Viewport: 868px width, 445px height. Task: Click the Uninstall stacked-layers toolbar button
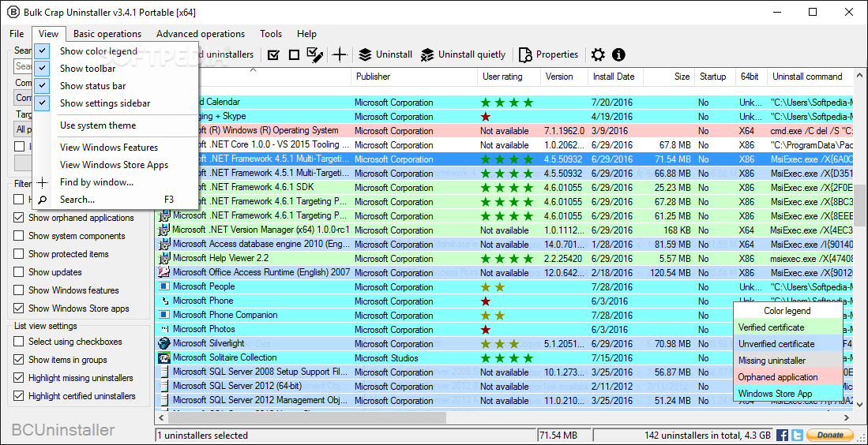coord(385,54)
